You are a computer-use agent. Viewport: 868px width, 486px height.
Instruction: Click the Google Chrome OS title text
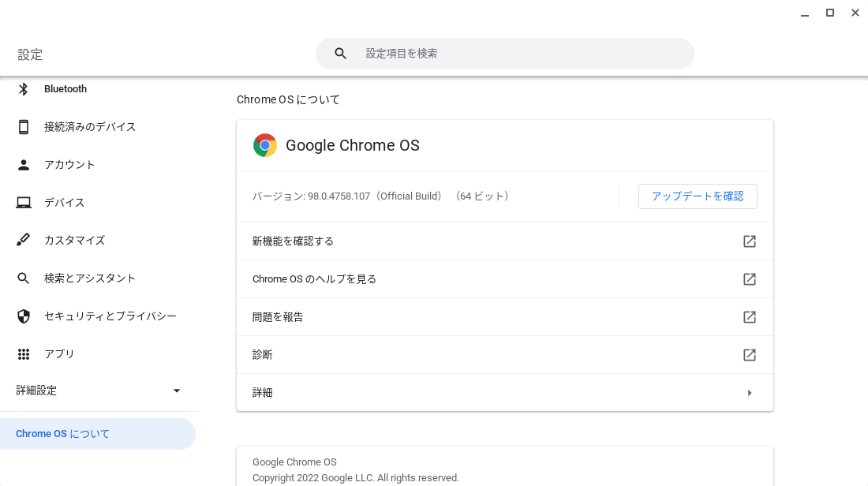pos(353,146)
